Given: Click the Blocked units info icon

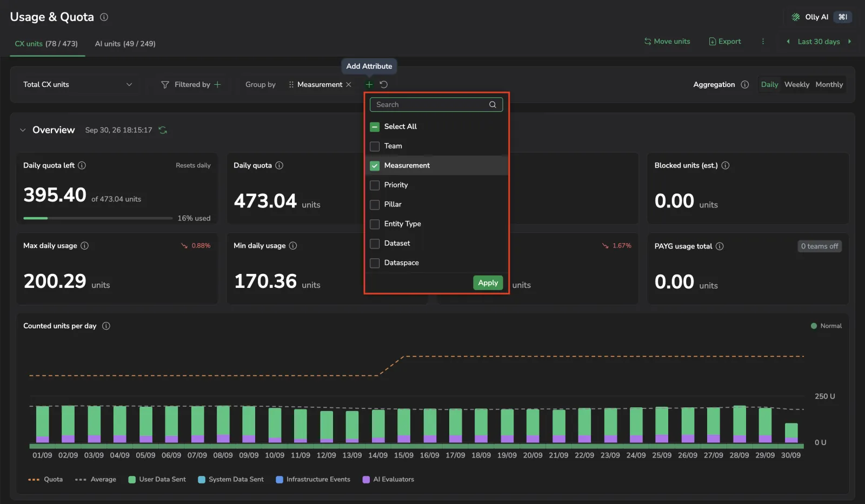Looking at the screenshot, I should 726,166.
